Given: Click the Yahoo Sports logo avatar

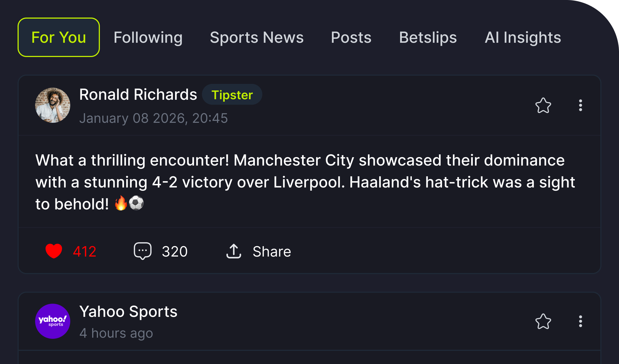Looking at the screenshot, I should pos(53,321).
